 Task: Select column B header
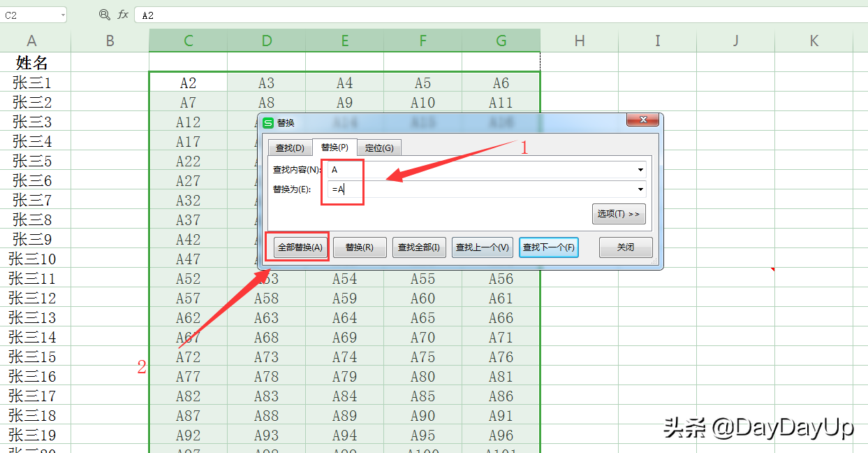[x=110, y=41]
